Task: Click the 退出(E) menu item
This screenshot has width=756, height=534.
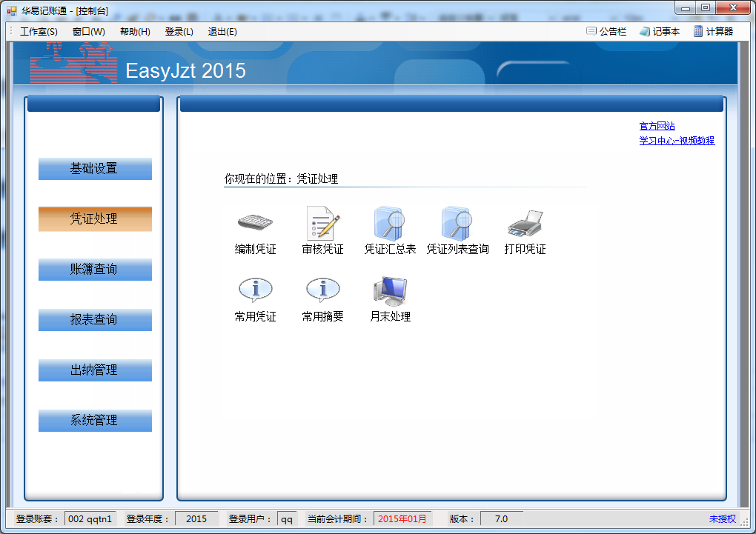Action: click(x=222, y=32)
